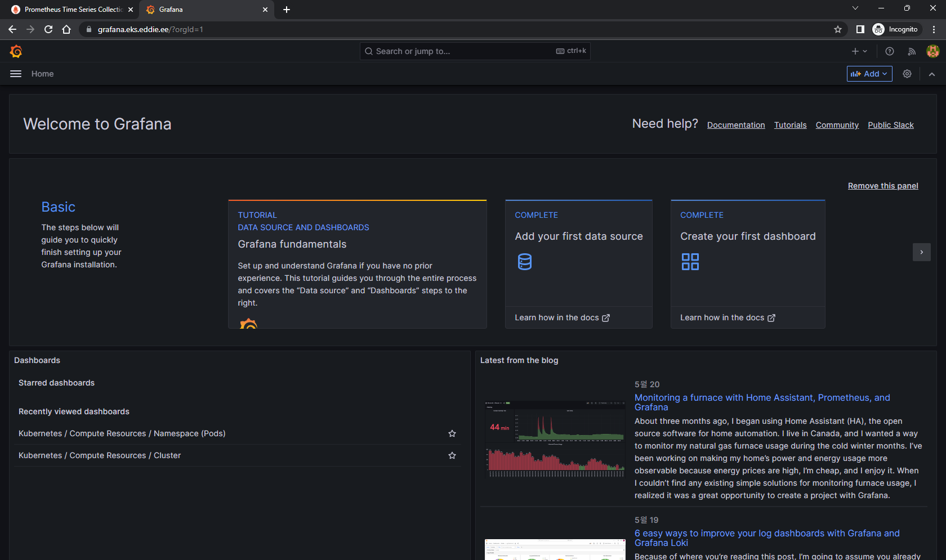Open a new browser tab
Image resolution: width=946 pixels, height=560 pixels.
coord(287,10)
